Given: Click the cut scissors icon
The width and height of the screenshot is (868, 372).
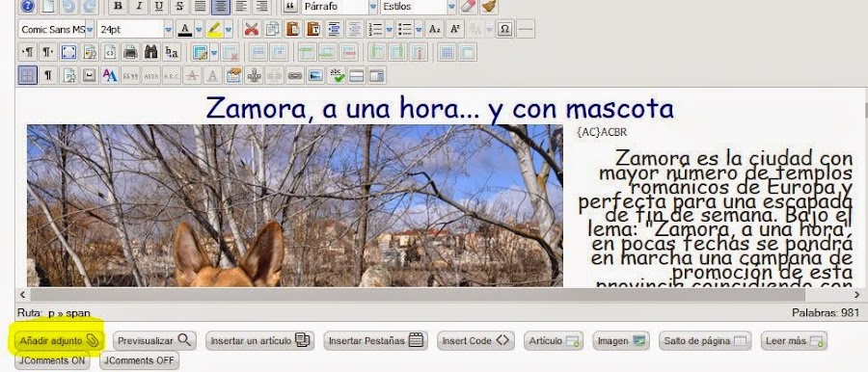Looking at the screenshot, I should (x=252, y=29).
